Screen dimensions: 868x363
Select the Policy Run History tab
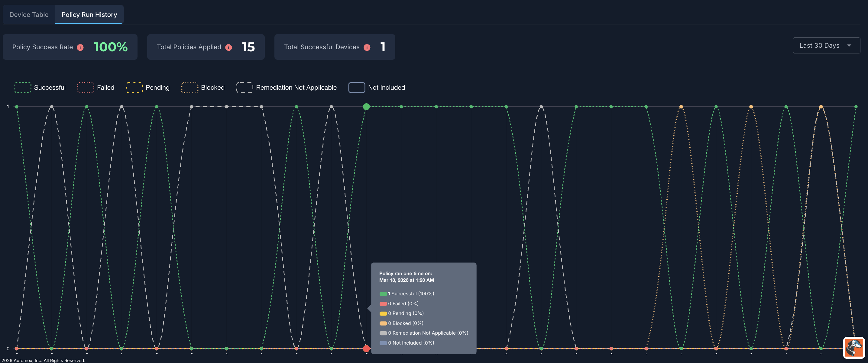click(89, 14)
